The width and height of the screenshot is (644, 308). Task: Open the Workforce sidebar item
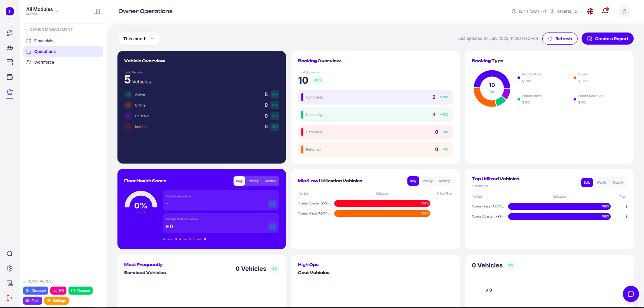(44, 62)
